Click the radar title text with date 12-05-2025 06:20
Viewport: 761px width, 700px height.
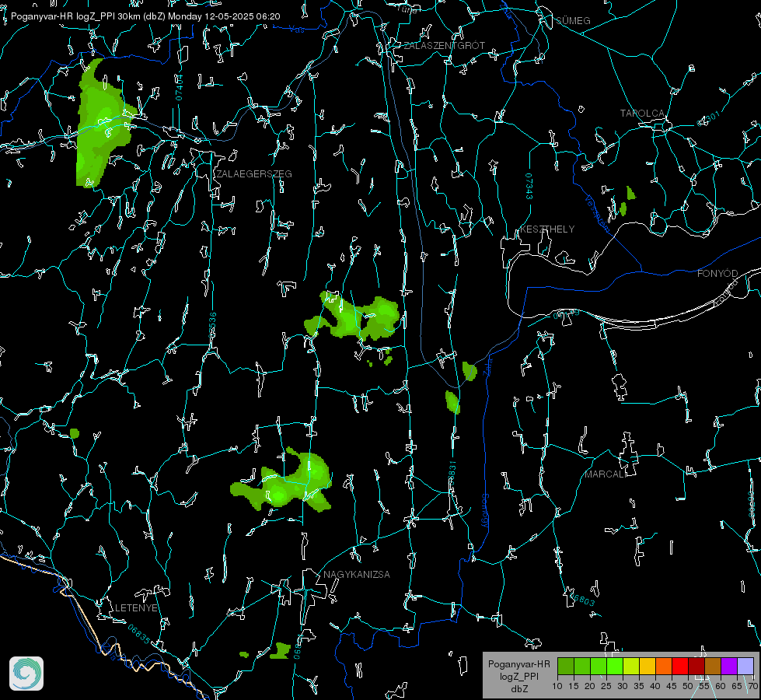pos(145,16)
